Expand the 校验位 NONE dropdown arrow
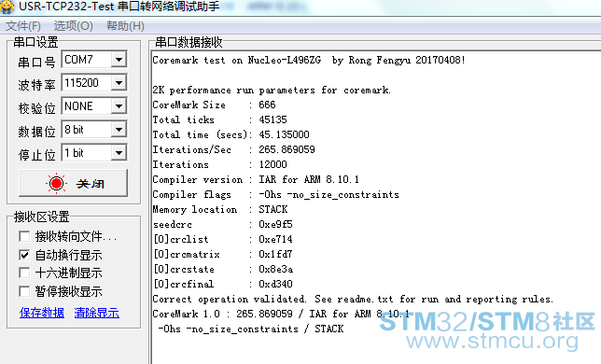The height and width of the screenshot is (364, 601). [x=119, y=106]
